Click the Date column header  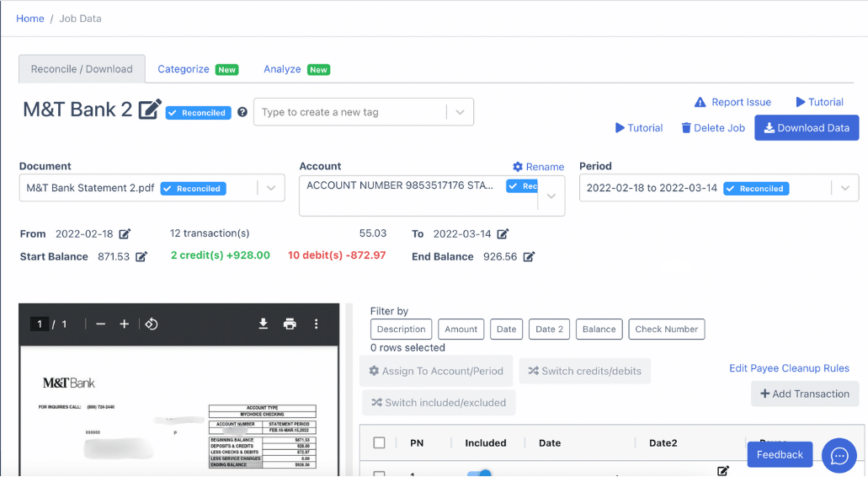pyautogui.click(x=550, y=443)
